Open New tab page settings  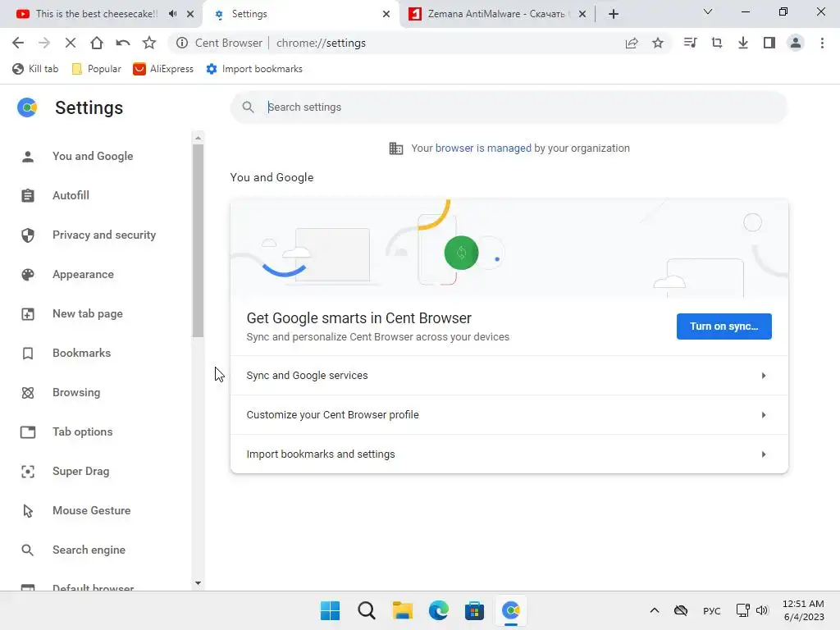click(x=87, y=313)
